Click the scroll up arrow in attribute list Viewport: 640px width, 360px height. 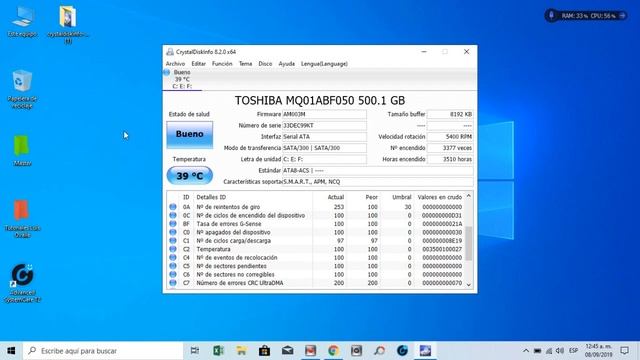pos(469,196)
